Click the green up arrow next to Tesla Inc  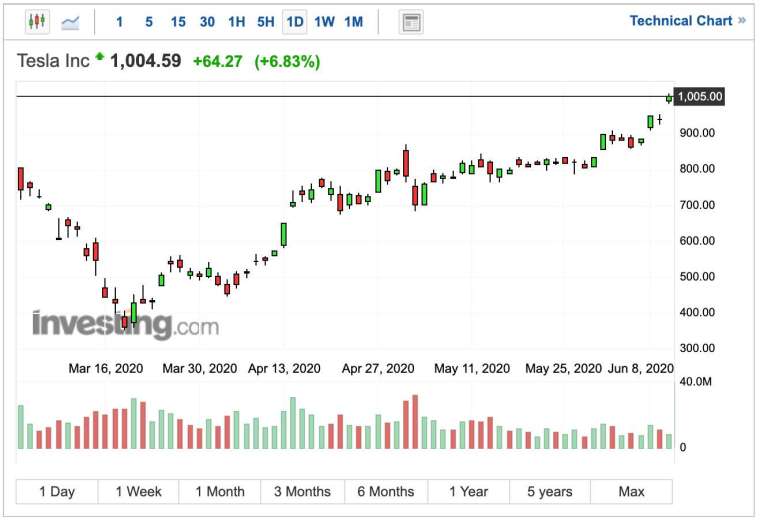pos(99,56)
